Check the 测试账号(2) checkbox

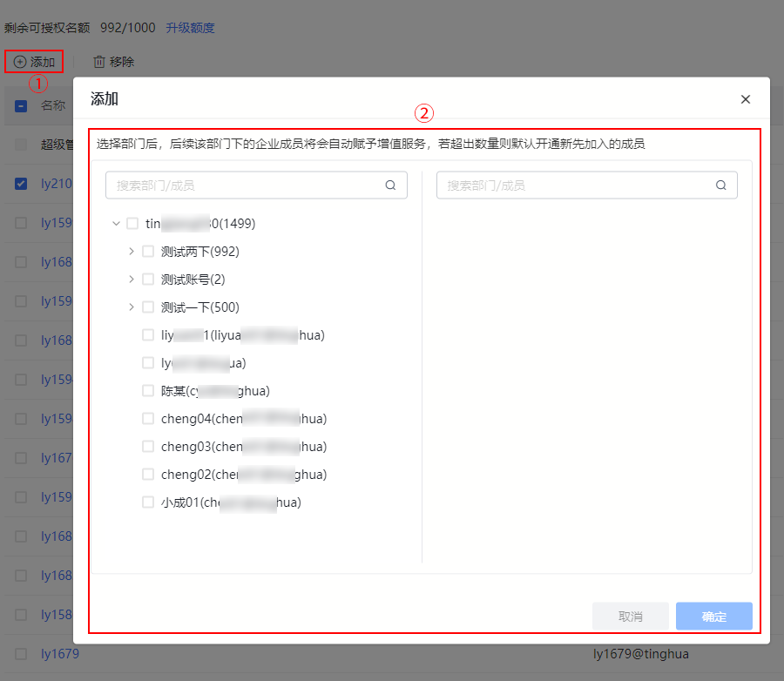(148, 279)
